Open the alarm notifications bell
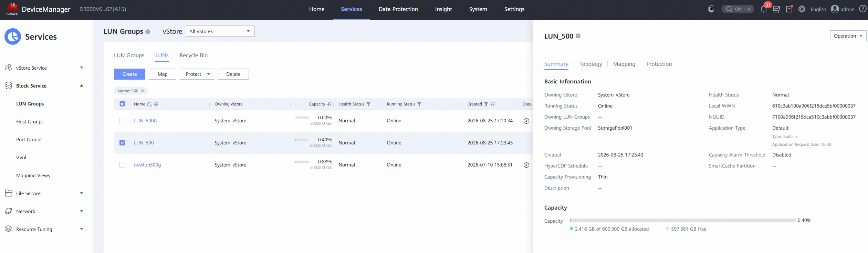This screenshot has width=868, height=253. point(763,9)
